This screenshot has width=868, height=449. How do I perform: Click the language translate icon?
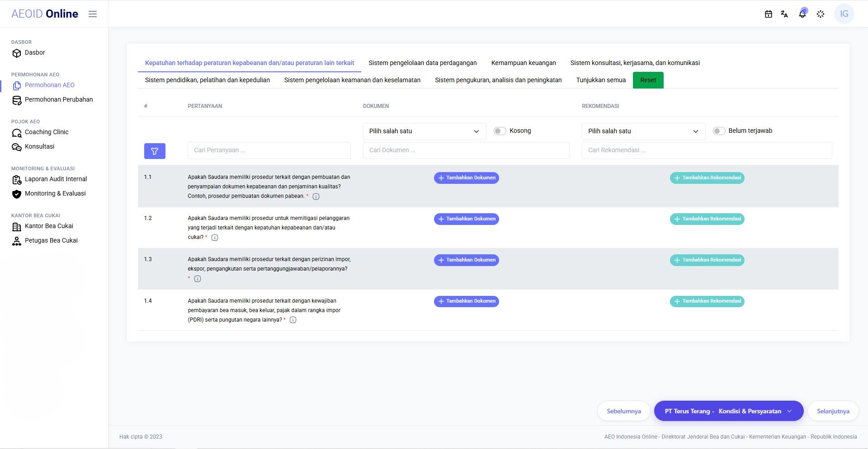tap(784, 14)
